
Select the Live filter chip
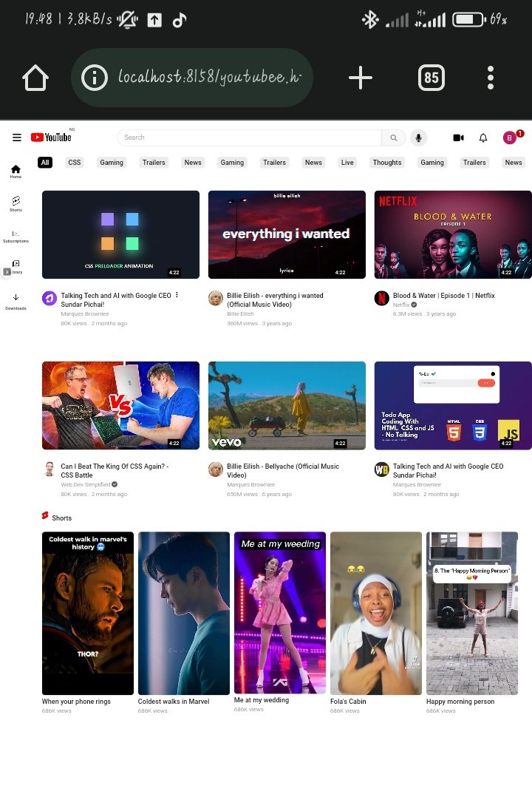pos(347,163)
